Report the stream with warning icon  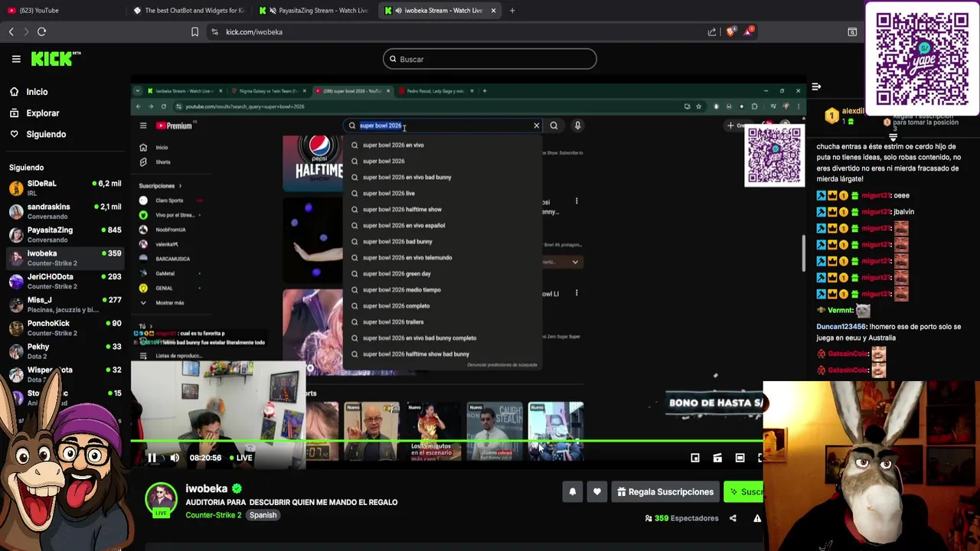pos(757,518)
